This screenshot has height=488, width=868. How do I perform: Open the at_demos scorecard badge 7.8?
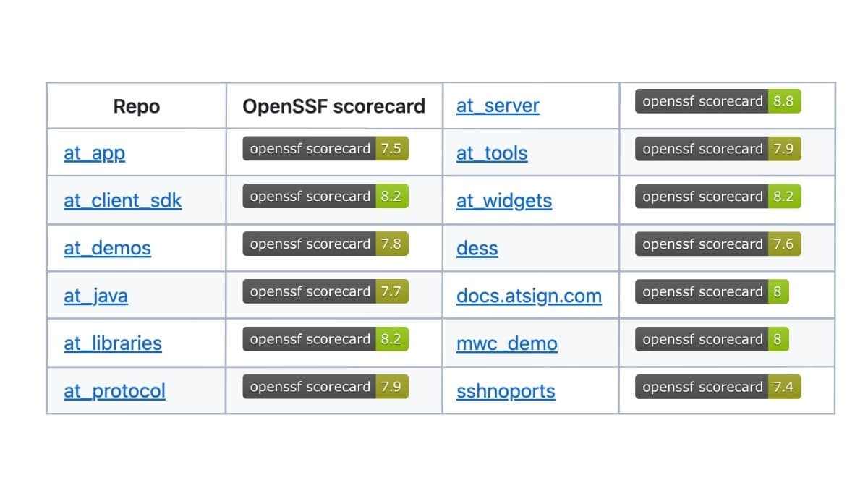325,244
